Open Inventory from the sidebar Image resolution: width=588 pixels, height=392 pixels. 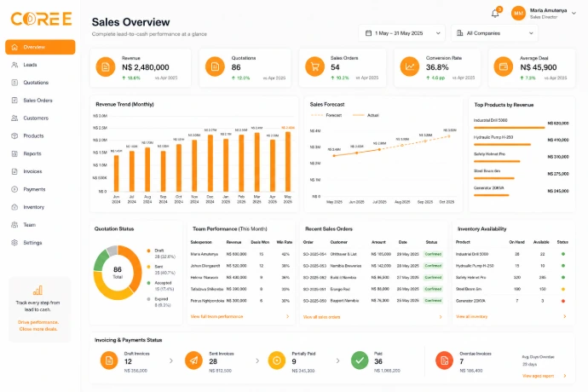pos(40,207)
